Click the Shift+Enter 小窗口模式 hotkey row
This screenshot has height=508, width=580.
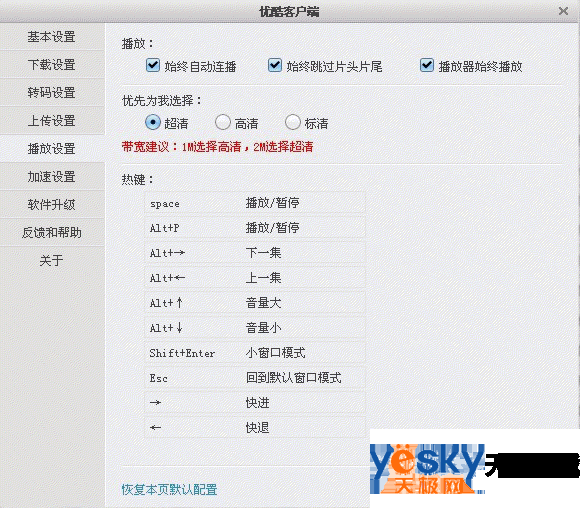pos(255,353)
